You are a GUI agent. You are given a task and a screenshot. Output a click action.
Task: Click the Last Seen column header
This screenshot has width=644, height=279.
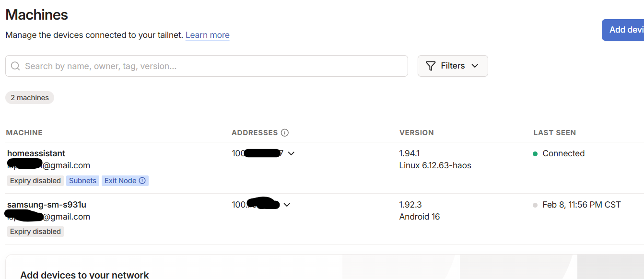554,133
